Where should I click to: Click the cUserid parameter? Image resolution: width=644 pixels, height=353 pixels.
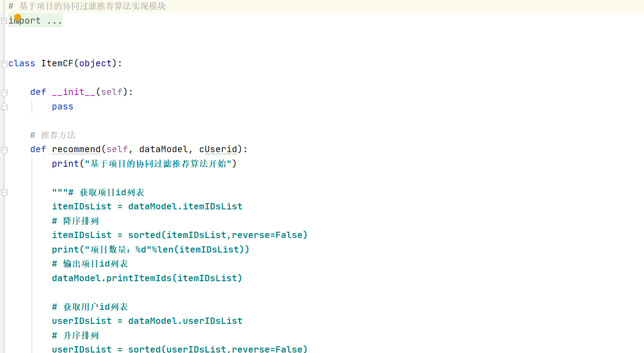[218, 149]
